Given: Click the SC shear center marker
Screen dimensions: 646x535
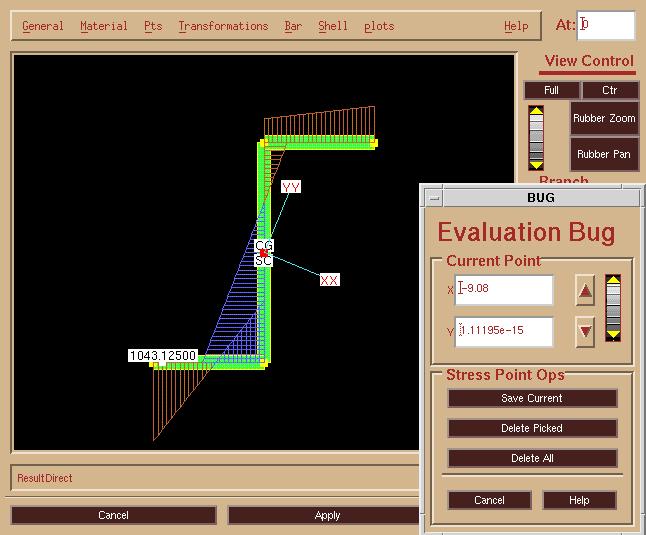Looking at the screenshot, I should click(263, 261).
